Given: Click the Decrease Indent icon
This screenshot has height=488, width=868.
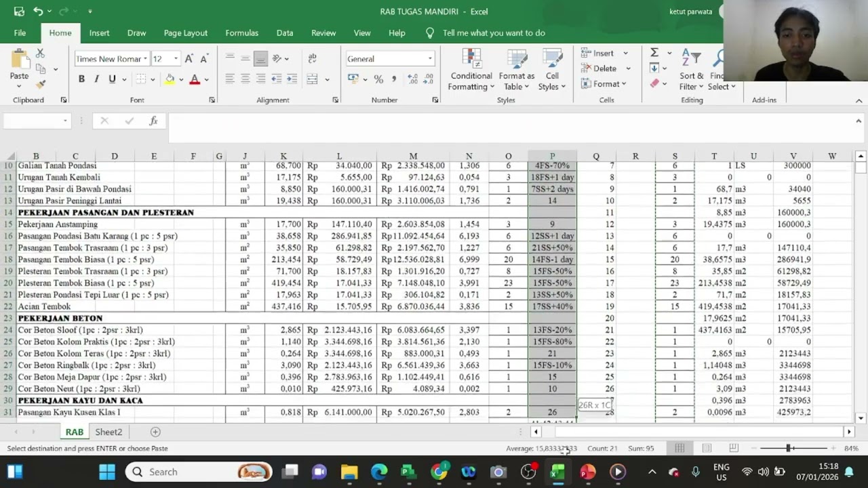Looking at the screenshot, I should tap(277, 79).
